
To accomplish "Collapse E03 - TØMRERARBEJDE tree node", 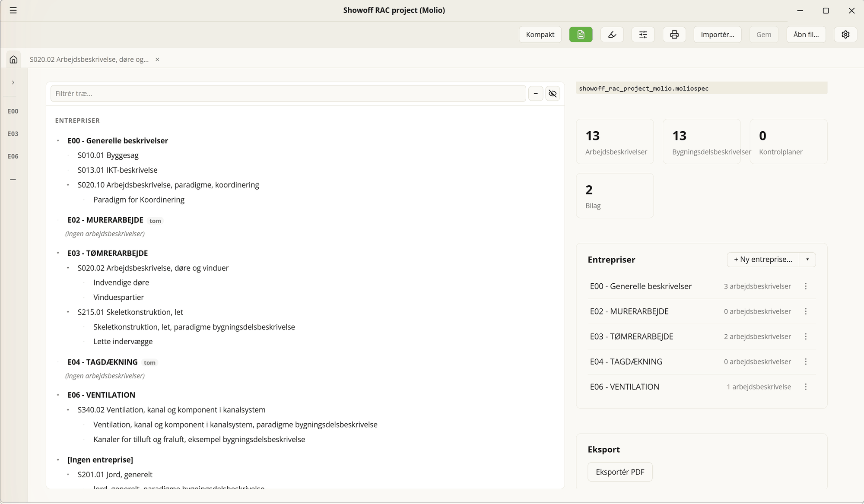I will click(58, 253).
